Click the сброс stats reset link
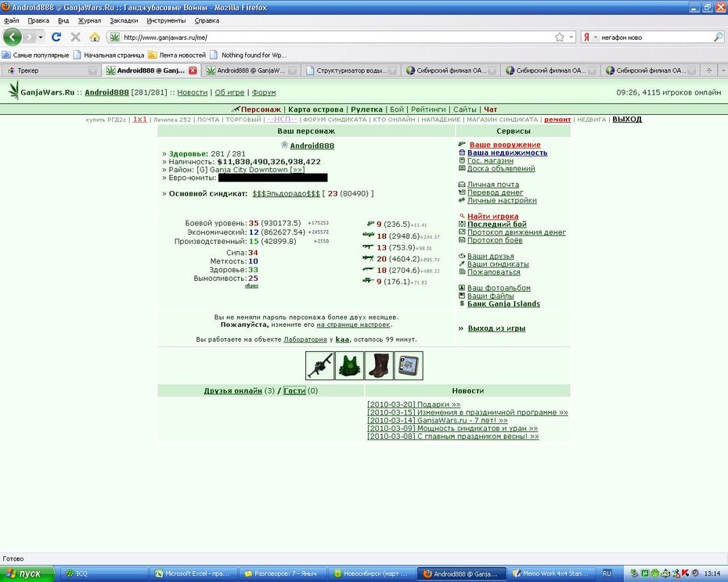The height and width of the screenshot is (582, 728). point(251,286)
